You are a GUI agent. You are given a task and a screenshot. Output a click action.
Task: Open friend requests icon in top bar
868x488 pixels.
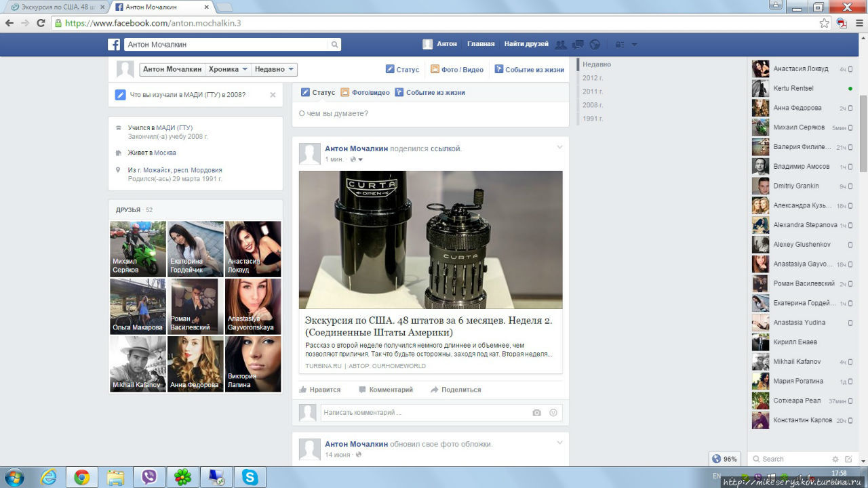pos(561,45)
